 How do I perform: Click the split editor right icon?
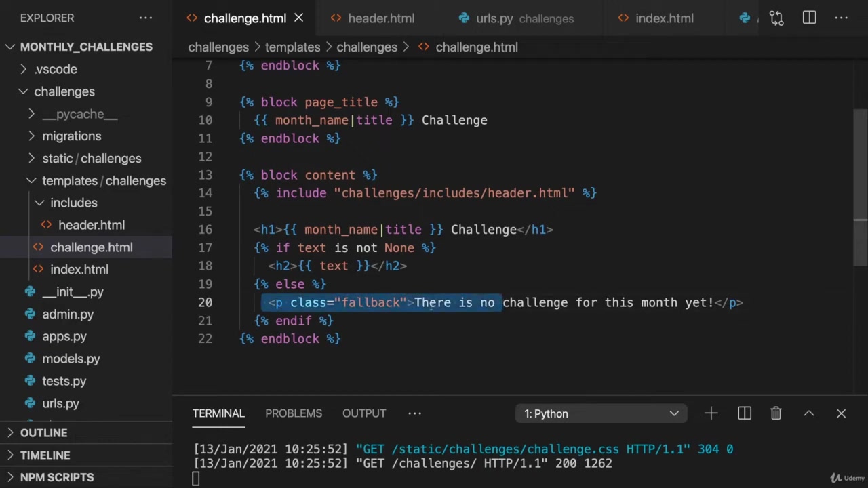[x=809, y=18]
